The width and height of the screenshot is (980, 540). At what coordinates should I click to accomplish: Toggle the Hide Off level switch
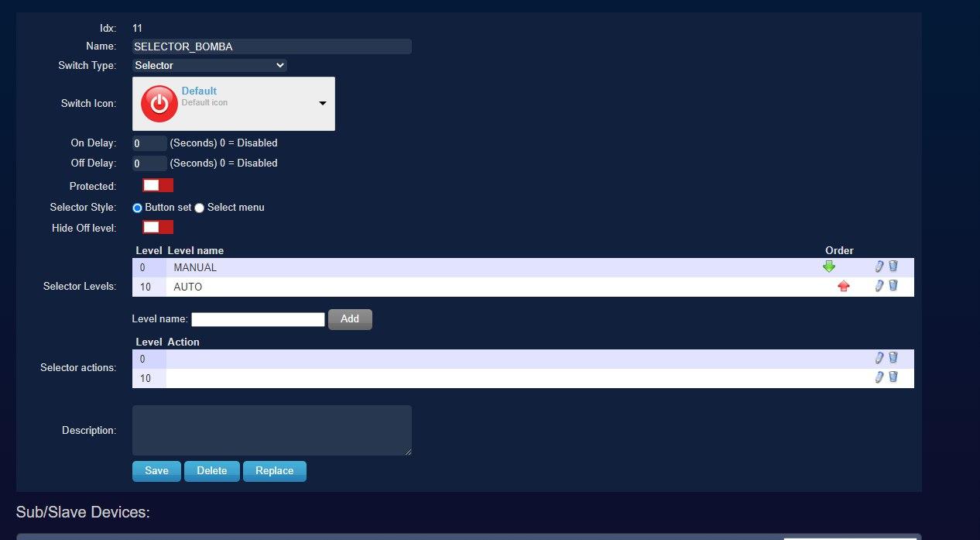[x=157, y=226]
